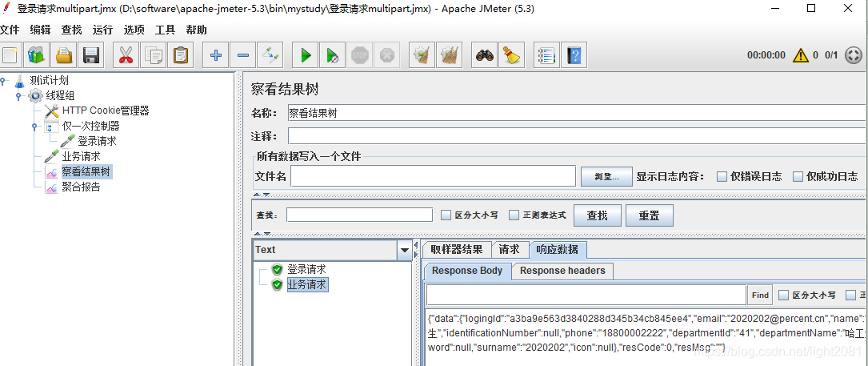The width and height of the screenshot is (868, 366).
Task: Open the 工具 menu
Action: (165, 30)
